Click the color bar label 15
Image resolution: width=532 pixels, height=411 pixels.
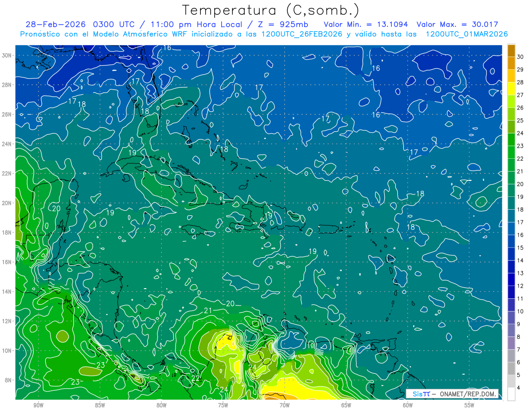tap(520, 247)
